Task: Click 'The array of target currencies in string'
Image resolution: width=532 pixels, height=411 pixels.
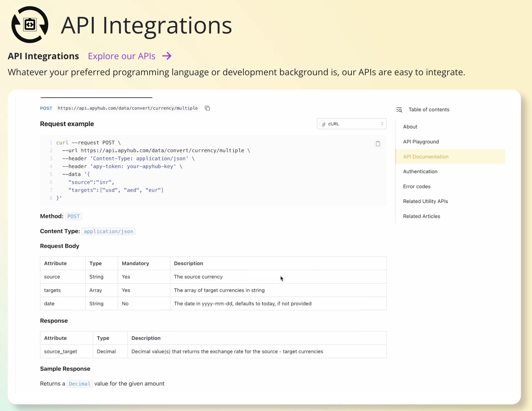Action: [x=219, y=290]
